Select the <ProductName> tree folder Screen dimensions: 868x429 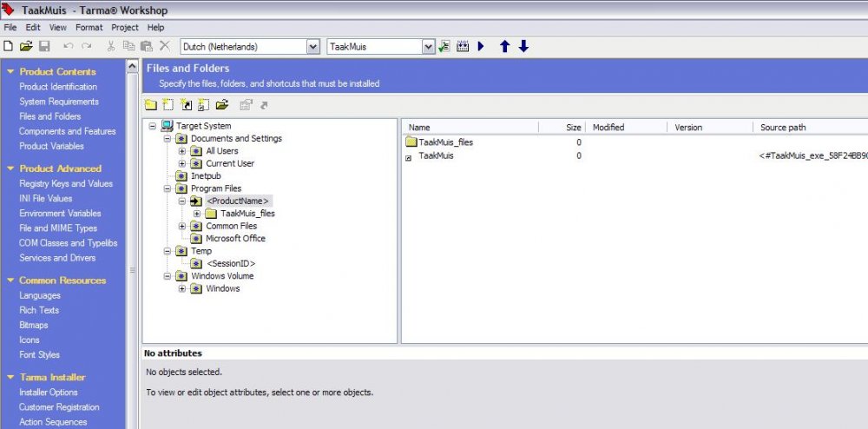point(237,201)
